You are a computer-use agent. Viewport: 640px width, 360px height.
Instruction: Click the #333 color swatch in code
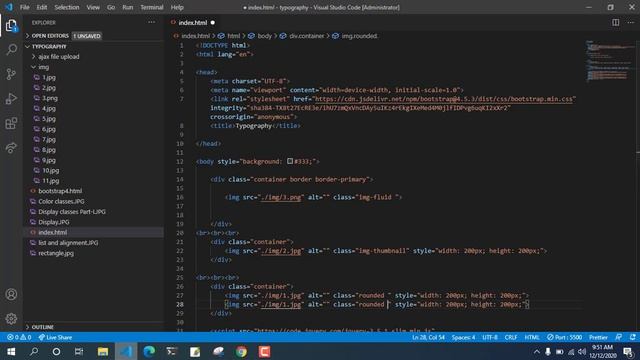click(x=290, y=161)
